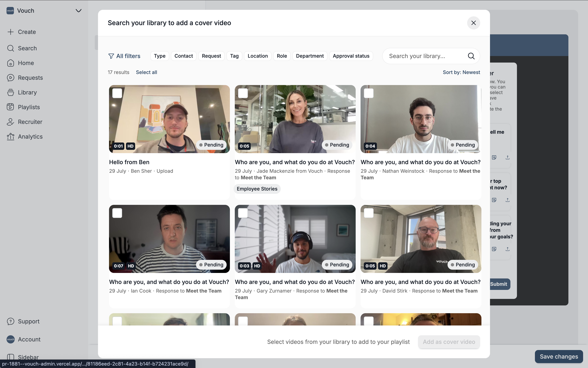588x368 pixels.
Task: Open the Playlists sidebar icon
Action: [x=10, y=107]
